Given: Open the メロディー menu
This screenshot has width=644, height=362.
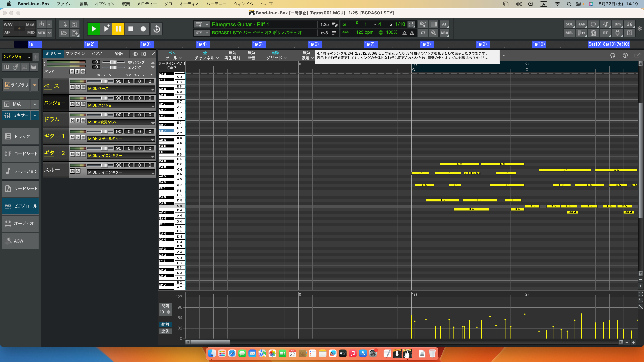Looking at the screenshot, I should point(147,4).
